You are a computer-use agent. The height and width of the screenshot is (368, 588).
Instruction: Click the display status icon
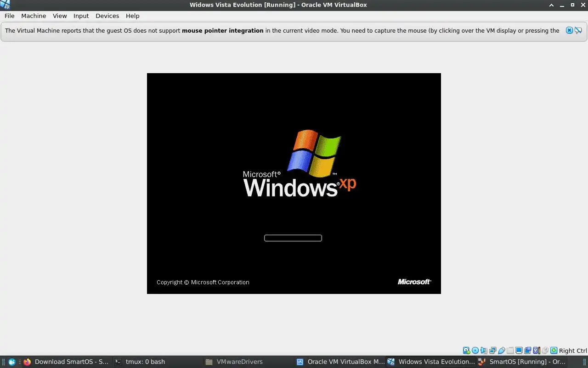click(519, 351)
